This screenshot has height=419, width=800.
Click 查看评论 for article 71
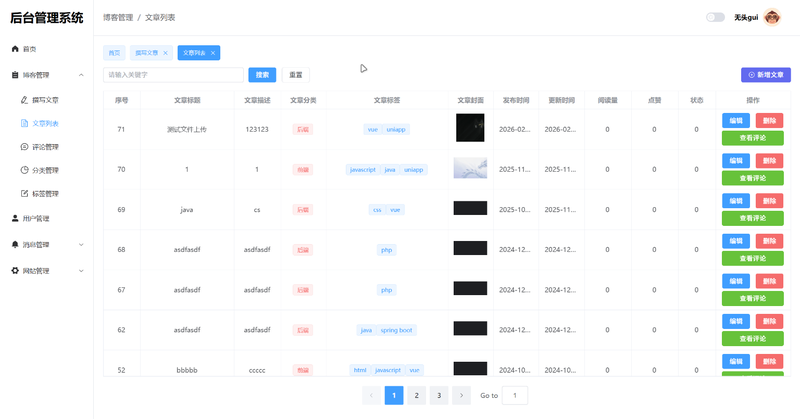(x=753, y=138)
